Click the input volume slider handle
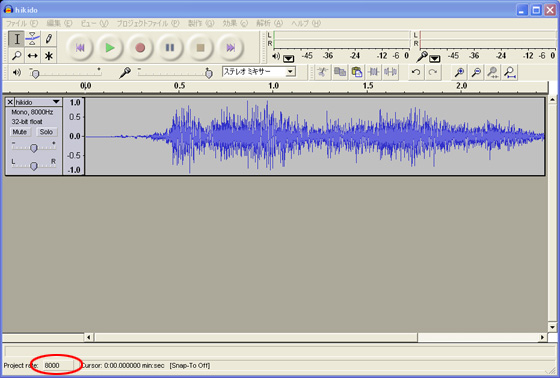The width and height of the screenshot is (560, 378). click(209, 74)
